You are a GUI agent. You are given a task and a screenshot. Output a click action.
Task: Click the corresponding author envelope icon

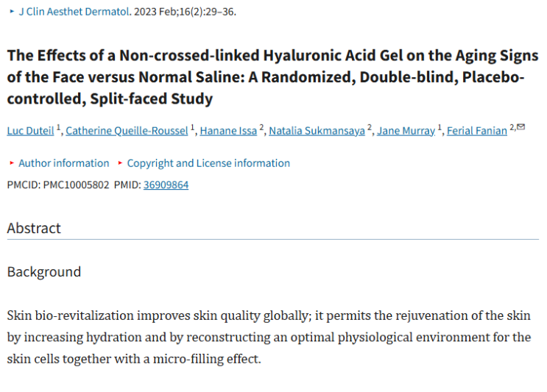point(521,127)
